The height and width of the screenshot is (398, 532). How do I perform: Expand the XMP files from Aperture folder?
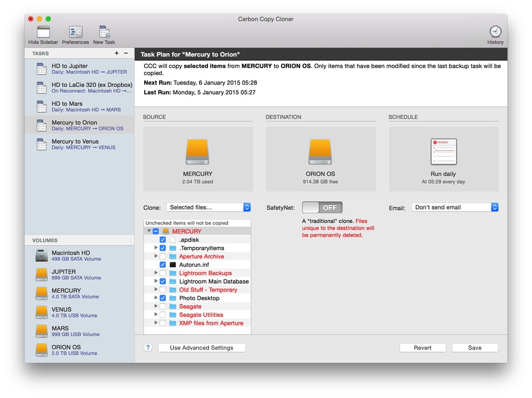click(x=156, y=322)
